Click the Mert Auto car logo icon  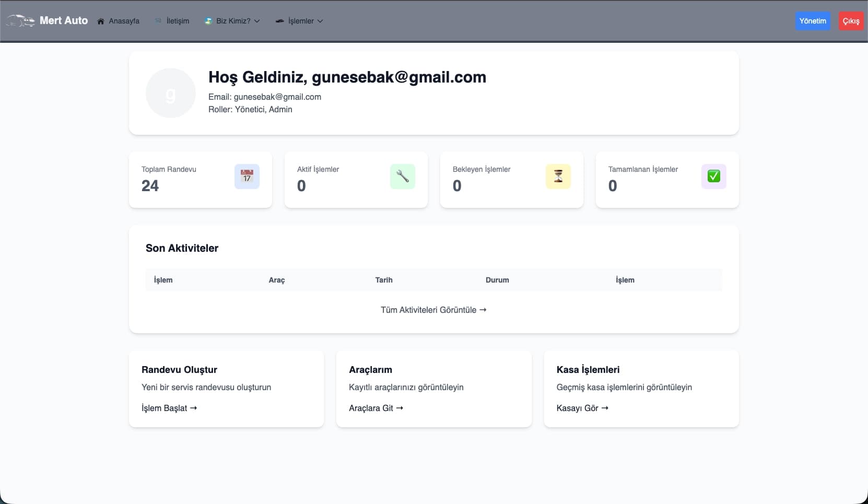coord(20,21)
